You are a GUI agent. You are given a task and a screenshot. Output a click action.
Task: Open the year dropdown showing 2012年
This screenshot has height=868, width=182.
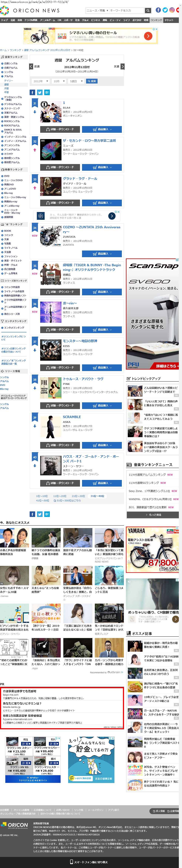tap(41, 81)
